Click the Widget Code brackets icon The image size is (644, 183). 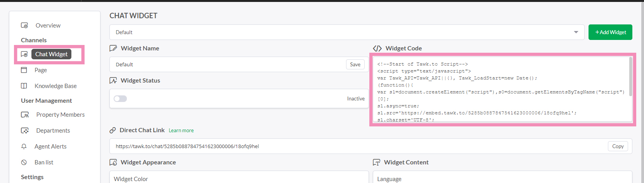tap(377, 48)
